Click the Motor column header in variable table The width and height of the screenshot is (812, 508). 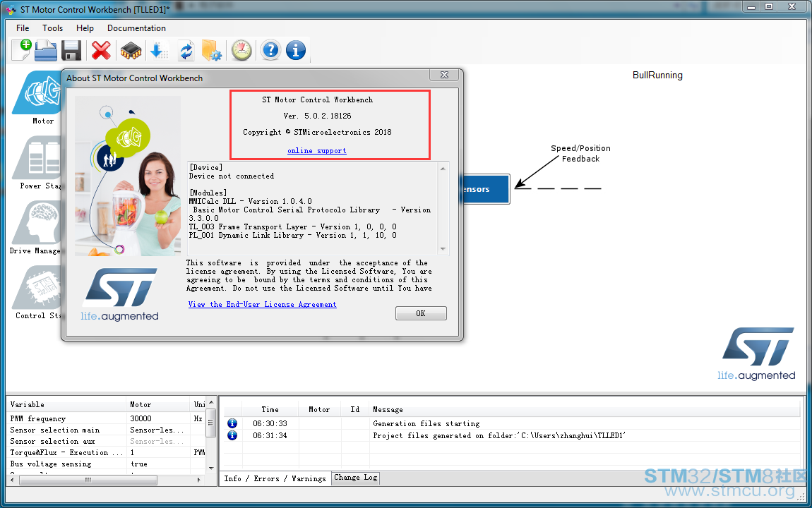pos(158,404)
